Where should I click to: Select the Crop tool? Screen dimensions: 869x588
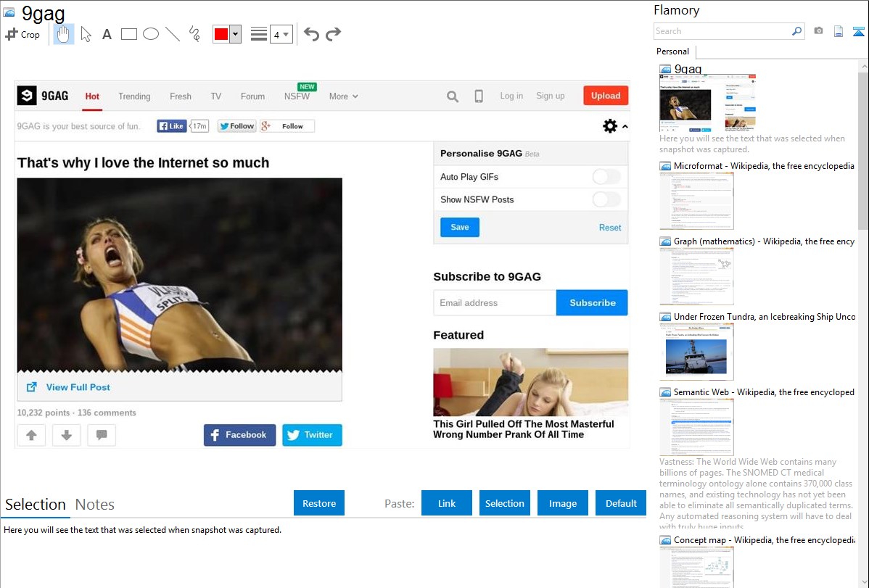(22, 34)
